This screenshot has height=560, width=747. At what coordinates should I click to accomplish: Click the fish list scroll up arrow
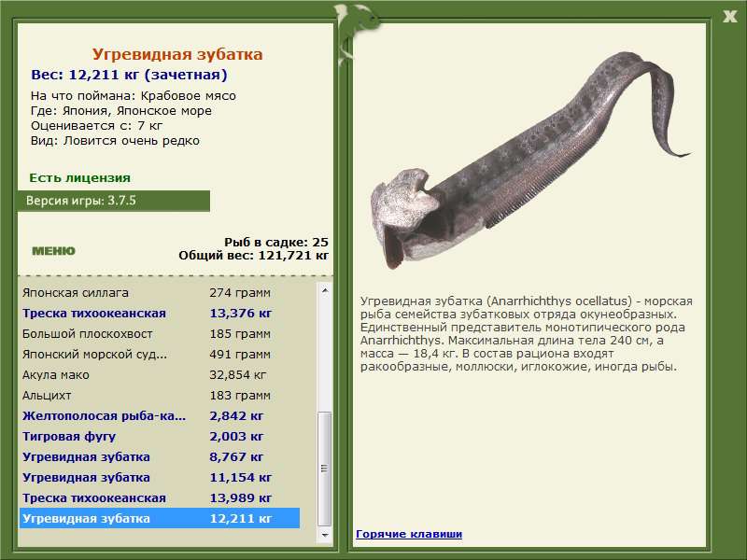325,289
